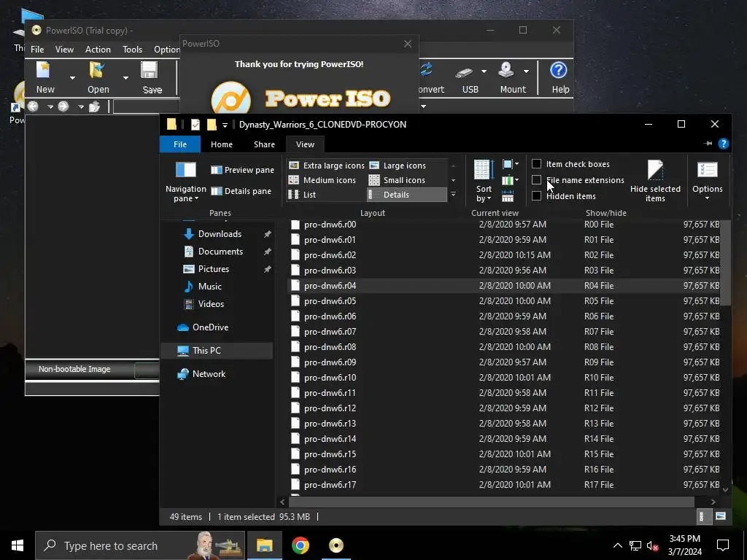Image resolution: width=747 pixels, height=560 pixels.
Task: Enable Item check boxes
Action: (536, 164)
